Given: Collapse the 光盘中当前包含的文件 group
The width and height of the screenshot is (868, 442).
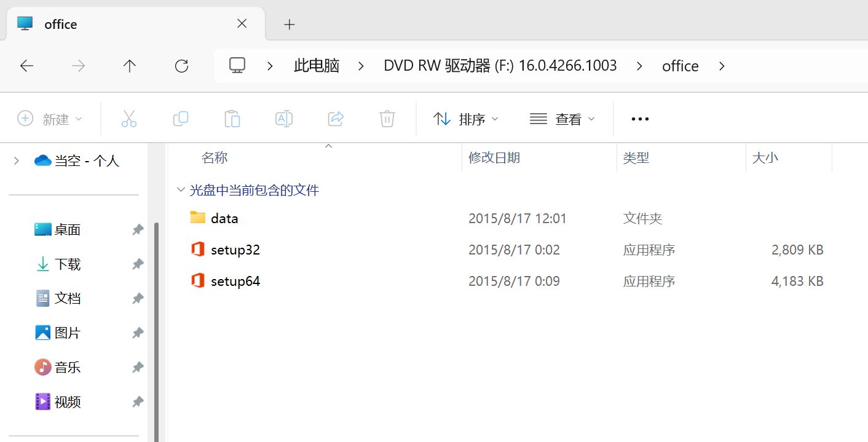Looking at the screenshot, I should tap(181, 191).
